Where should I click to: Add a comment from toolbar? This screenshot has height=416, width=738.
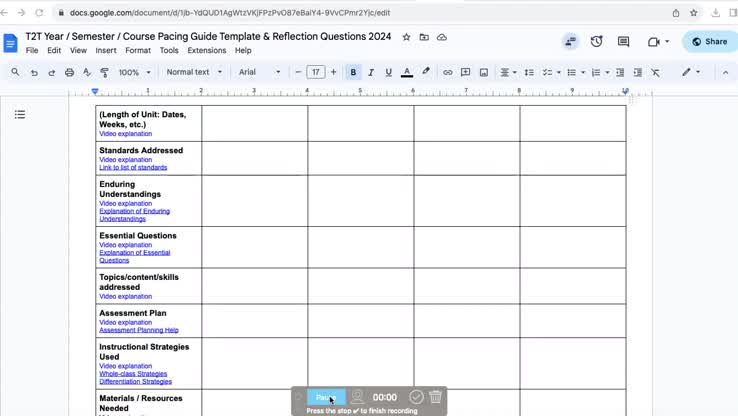coord(465,72)
